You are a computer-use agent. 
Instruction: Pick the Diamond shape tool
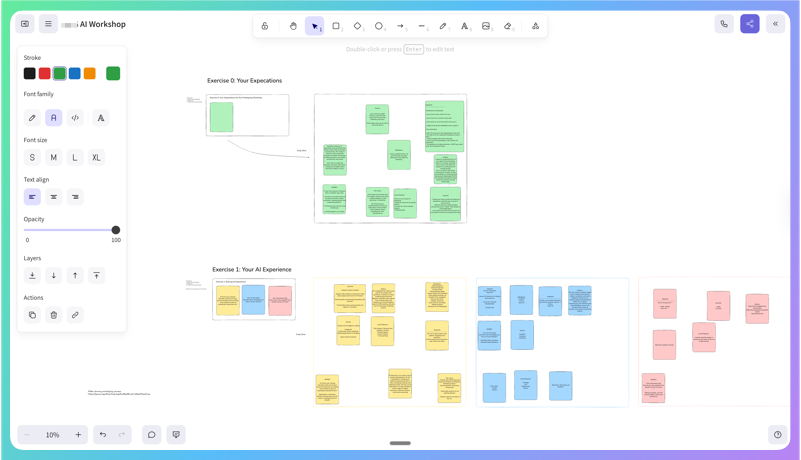click(357, 26)
